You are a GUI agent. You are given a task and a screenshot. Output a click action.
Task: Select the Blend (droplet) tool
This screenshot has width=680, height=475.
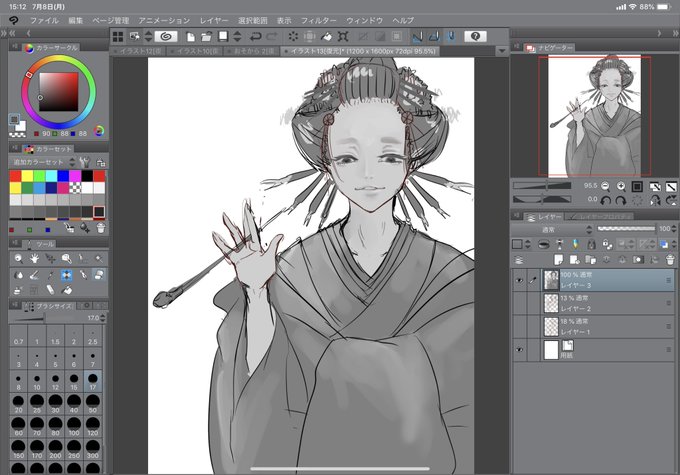click(x=18, y=275)
